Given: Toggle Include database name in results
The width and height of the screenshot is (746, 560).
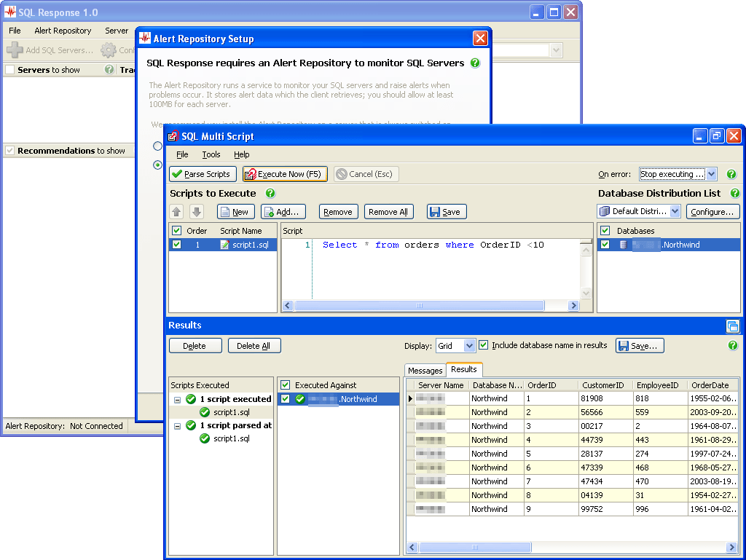Looking at the screenshot, I should tap(484, 345).
